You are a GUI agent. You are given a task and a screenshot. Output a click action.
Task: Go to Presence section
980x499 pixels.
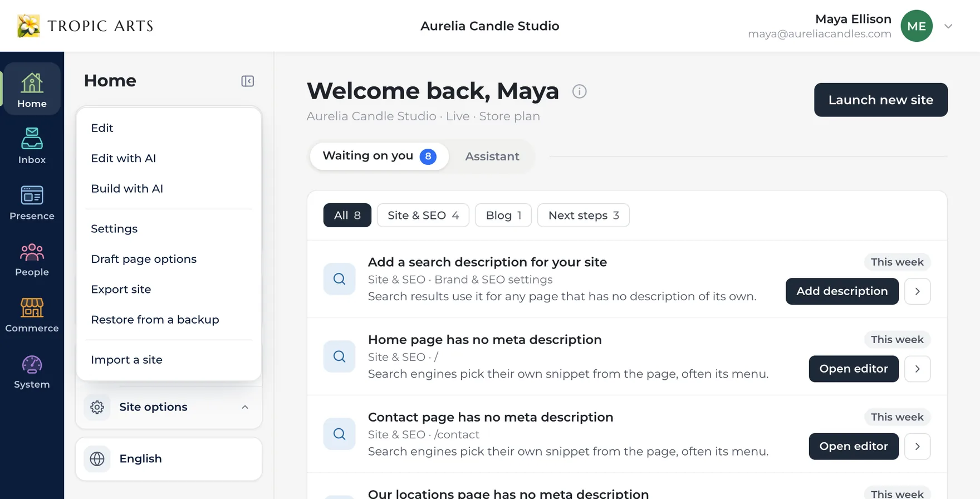tap(32, 202)
